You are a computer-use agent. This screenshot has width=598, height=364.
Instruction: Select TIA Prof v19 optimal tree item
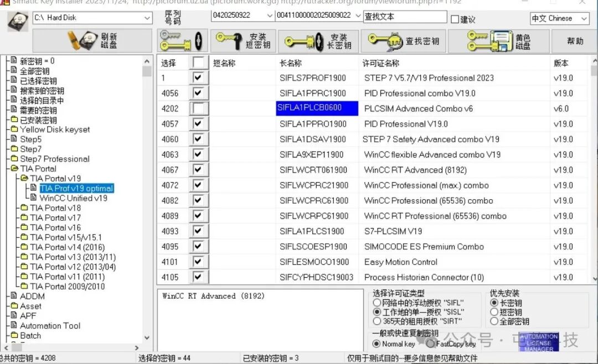coord(76,188)
